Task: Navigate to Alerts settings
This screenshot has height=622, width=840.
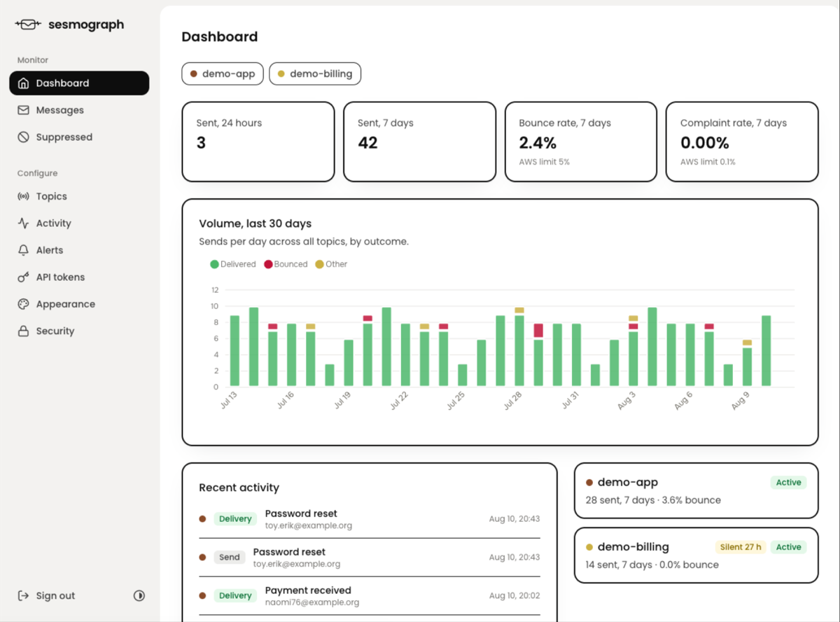Action: tap(79, 250)
